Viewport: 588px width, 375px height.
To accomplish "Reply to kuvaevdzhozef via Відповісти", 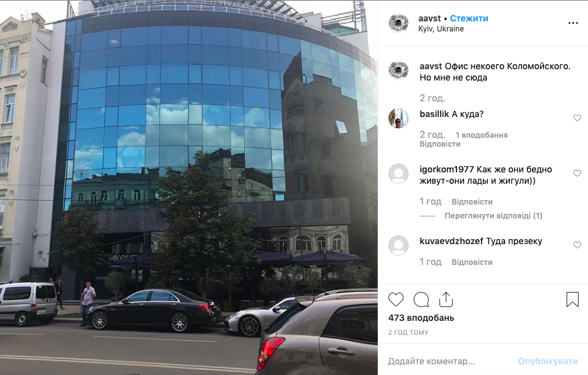I will coord(472,262).
